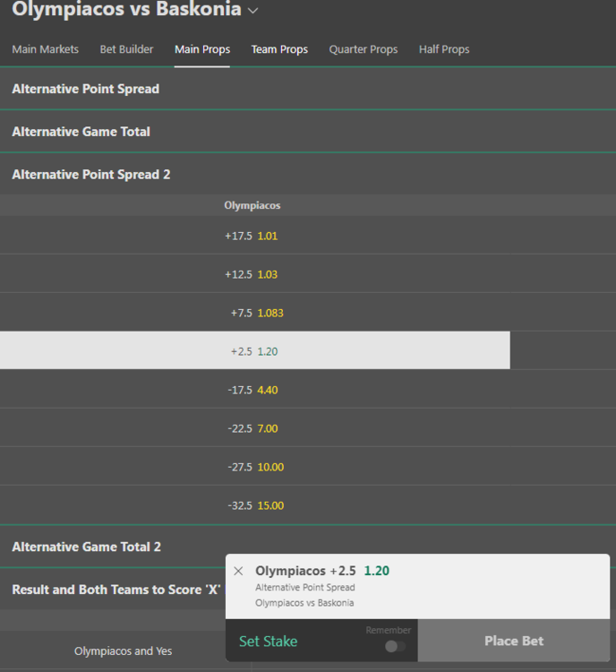616x672 pixels.
Task: Click Olympiacos vs Baskonia text in bet slip
Action: [x=304, y=603]
